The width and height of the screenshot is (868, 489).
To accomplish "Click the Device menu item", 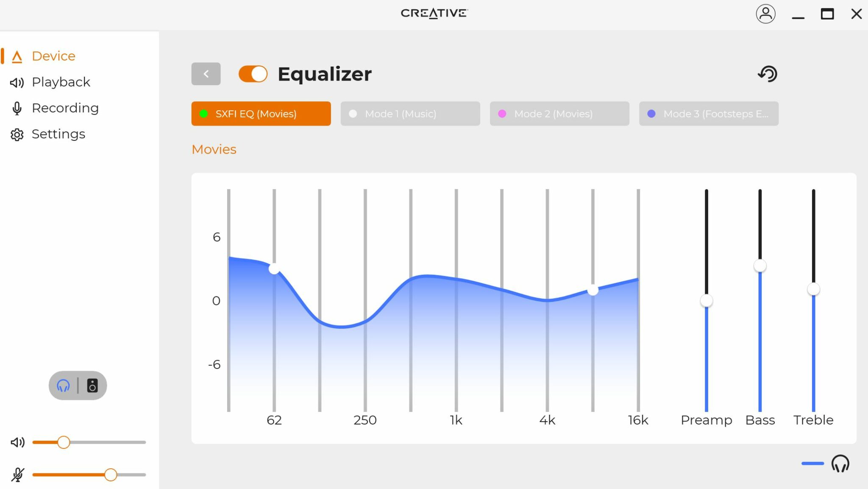I will click(53, 56).
